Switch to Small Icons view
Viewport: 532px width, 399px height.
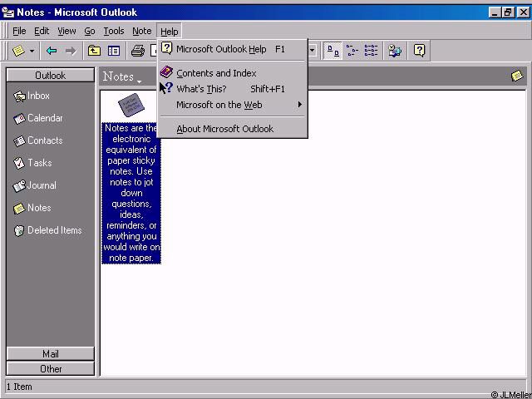point(352,51)
